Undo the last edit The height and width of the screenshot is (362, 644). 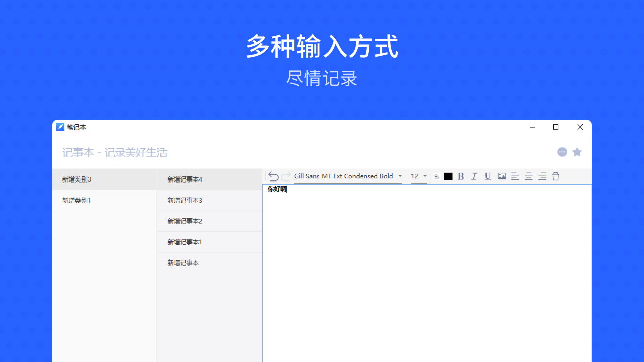[273, 176]
